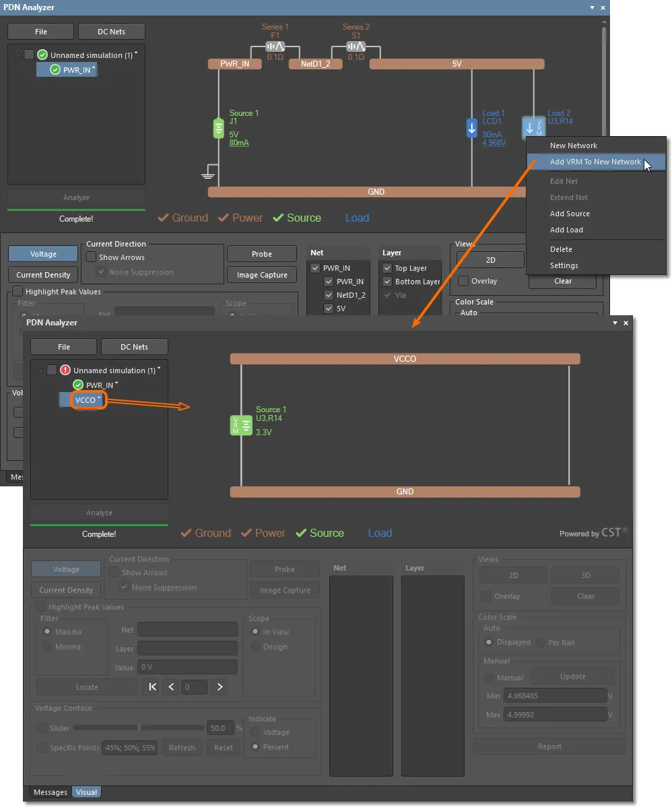Close the front PDN Analyzer panel
The image size is (672, 807).
626,323
